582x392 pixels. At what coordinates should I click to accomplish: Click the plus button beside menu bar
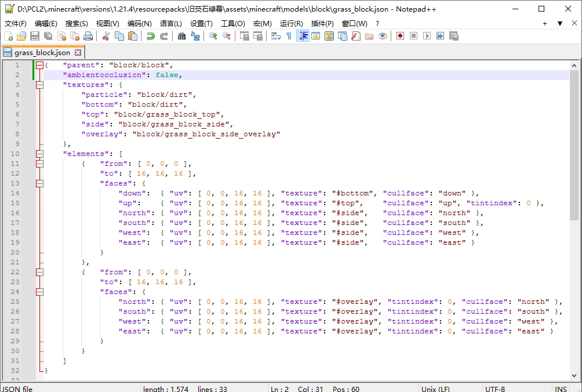(545, 23)
